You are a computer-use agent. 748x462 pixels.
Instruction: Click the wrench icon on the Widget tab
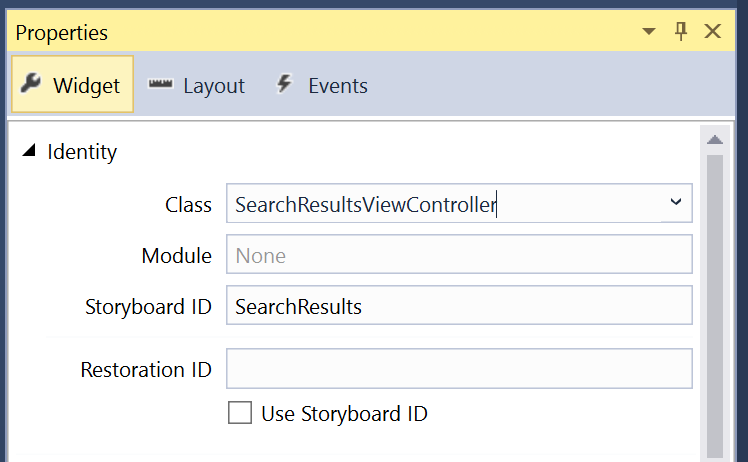point(31,84)
